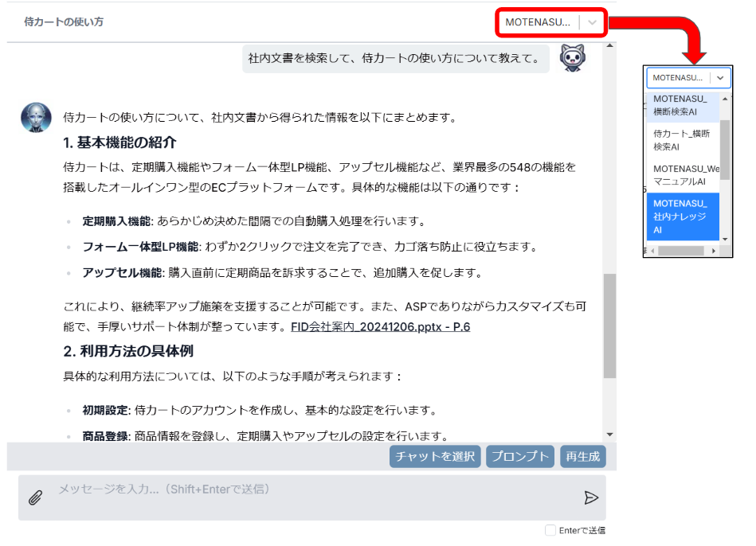Open the MOTENASU model dropdown in header
This screenshot has width=756, height=546.
coord(550,22)
